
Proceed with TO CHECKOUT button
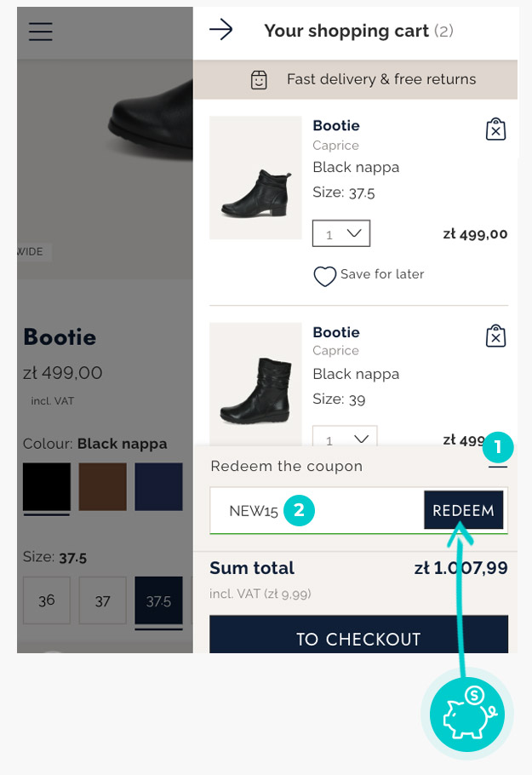tap(358, 638)
